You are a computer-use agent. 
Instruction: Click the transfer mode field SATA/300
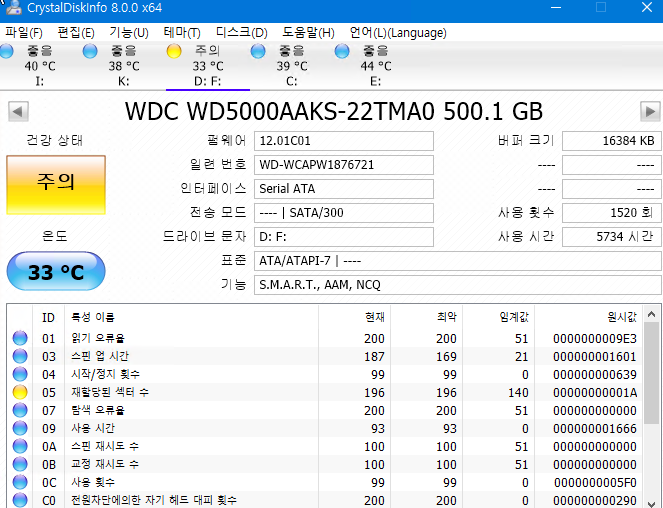[x=343, y=213]
